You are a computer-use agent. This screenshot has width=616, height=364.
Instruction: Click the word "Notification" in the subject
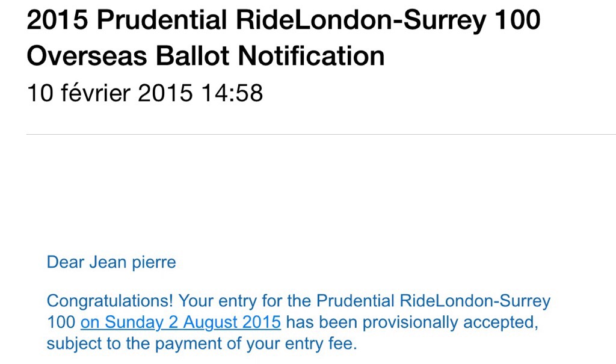pos(311,56)
